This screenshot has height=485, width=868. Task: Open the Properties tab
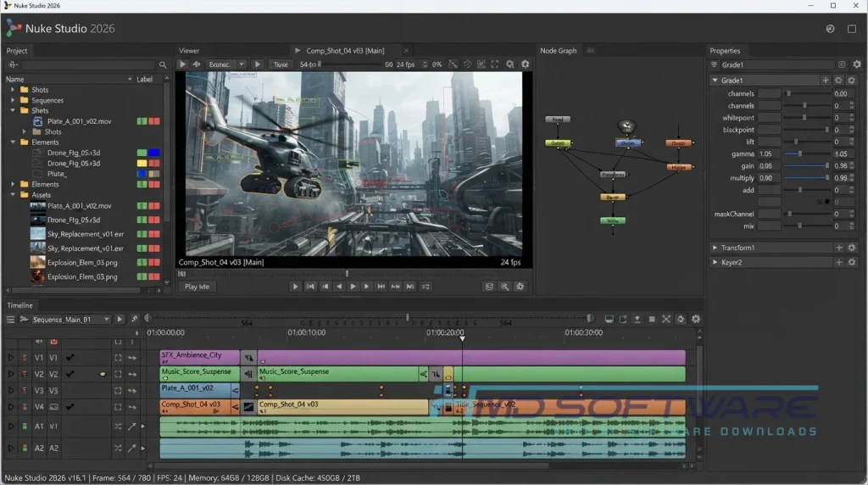tap(725, 50)
